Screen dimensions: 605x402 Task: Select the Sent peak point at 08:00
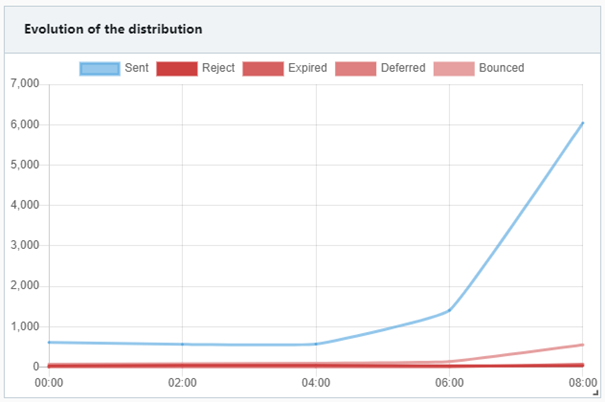582,123
